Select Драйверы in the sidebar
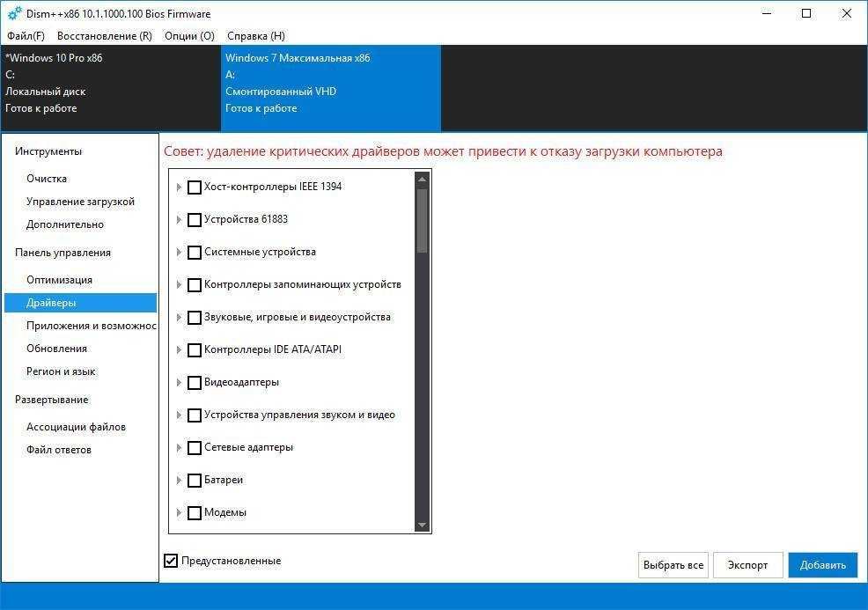Image resolution: width=868 pixels, height=610 pixels. point(80,303)
